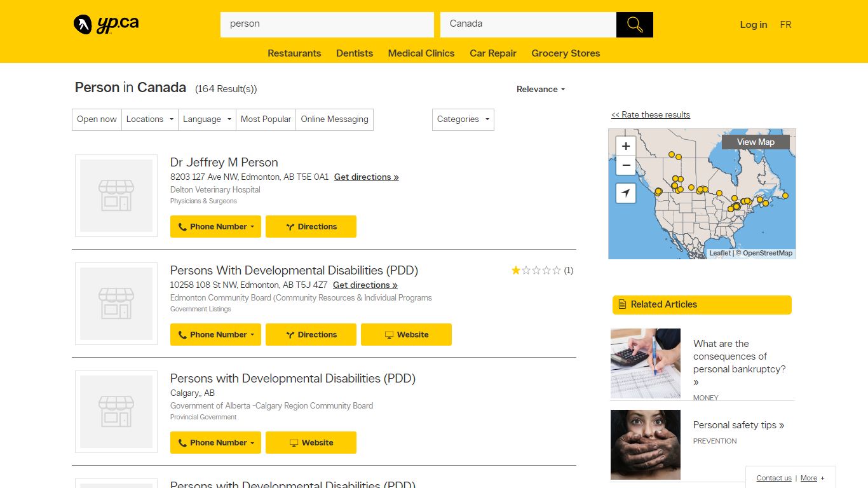
Task: Open Website for Edmonton PDD listing
Action: point(406,335)
